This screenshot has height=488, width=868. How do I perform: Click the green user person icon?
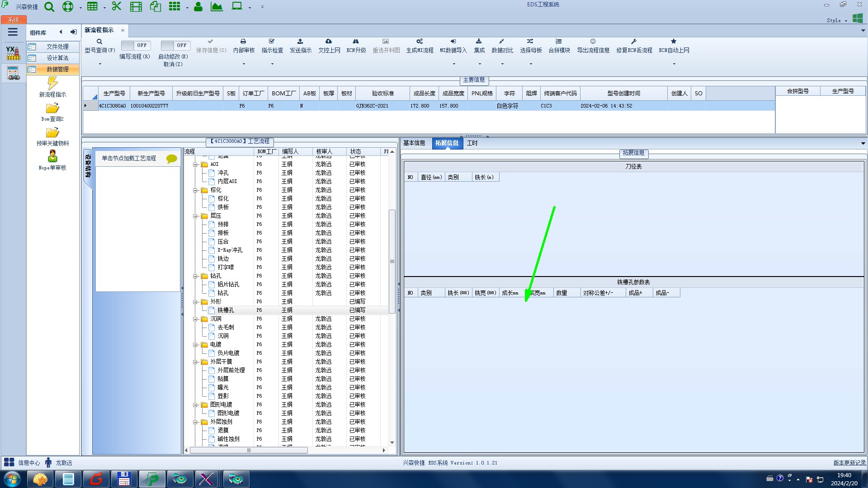click(198, 7)
